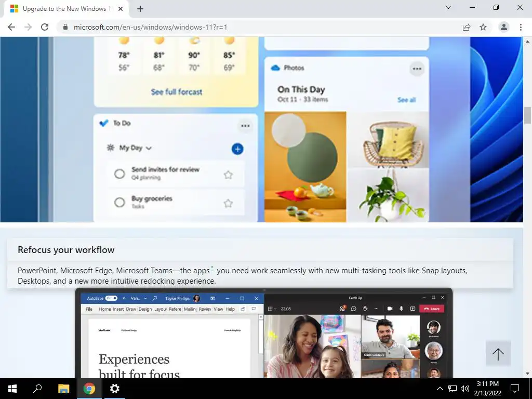The height and width of the screenshot is (399, 532).
Task: Open File Explorer from taskbar
Action: (x=63, y=389)
